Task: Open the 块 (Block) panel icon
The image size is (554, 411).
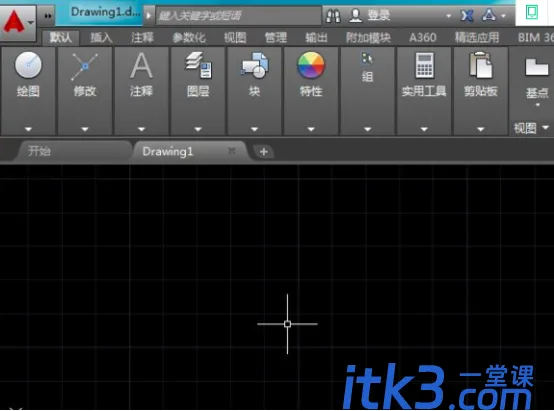Action: point(254,65)
